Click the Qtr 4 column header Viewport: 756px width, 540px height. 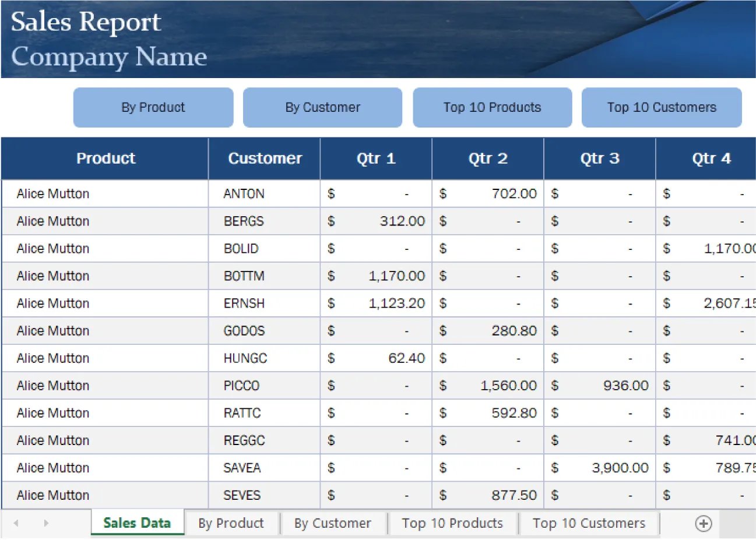tap(711, 158)
